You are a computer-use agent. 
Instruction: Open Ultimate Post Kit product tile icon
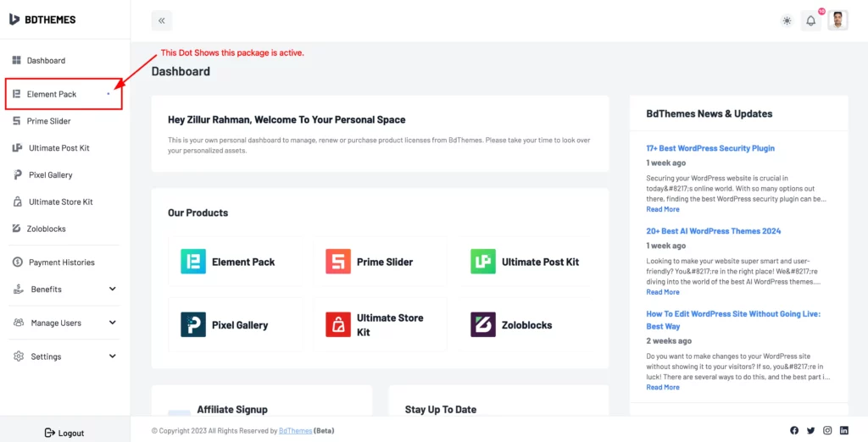click(483, 262)
